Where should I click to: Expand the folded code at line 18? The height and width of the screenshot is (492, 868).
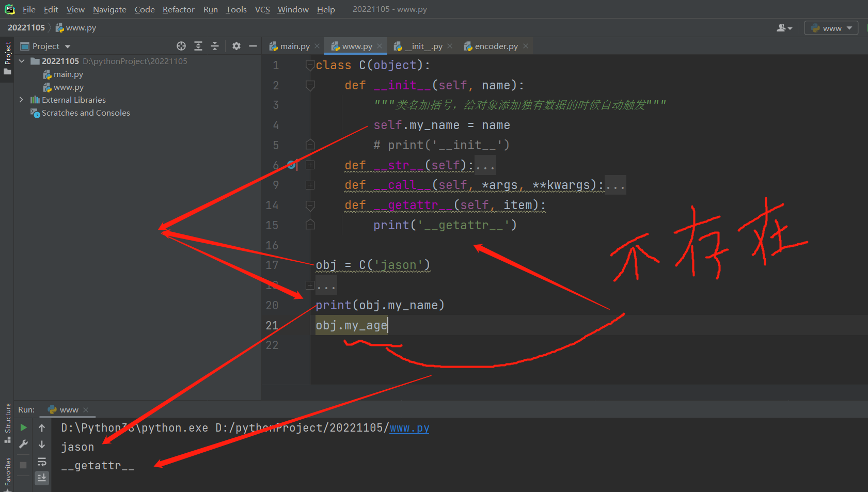pos(310,285)
